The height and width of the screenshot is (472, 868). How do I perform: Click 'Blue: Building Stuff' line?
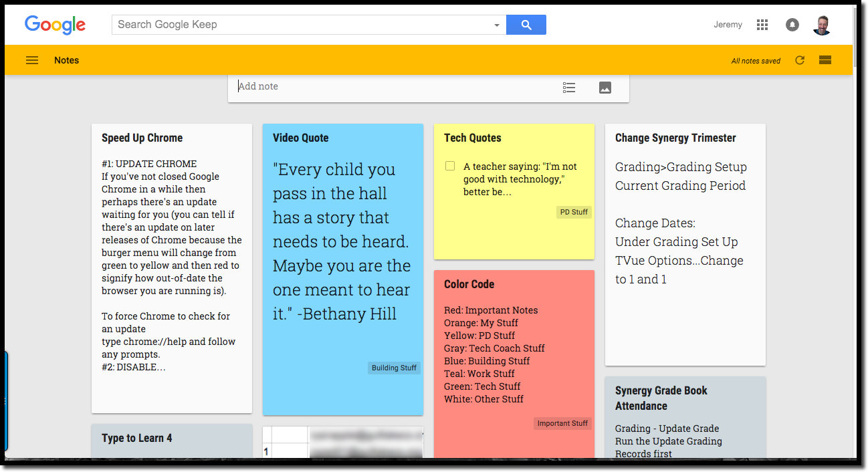(487, 361)
